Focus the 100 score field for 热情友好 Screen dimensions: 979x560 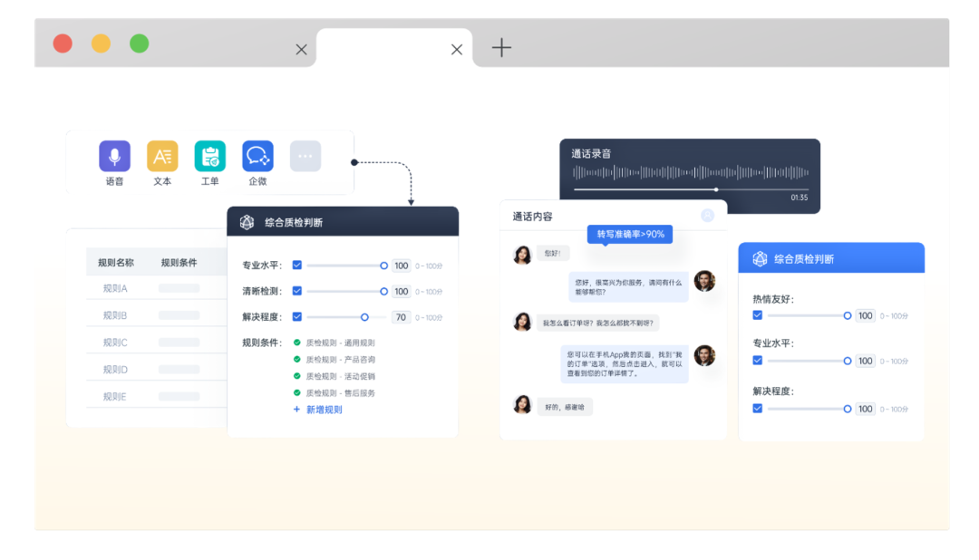click(866, 316)
